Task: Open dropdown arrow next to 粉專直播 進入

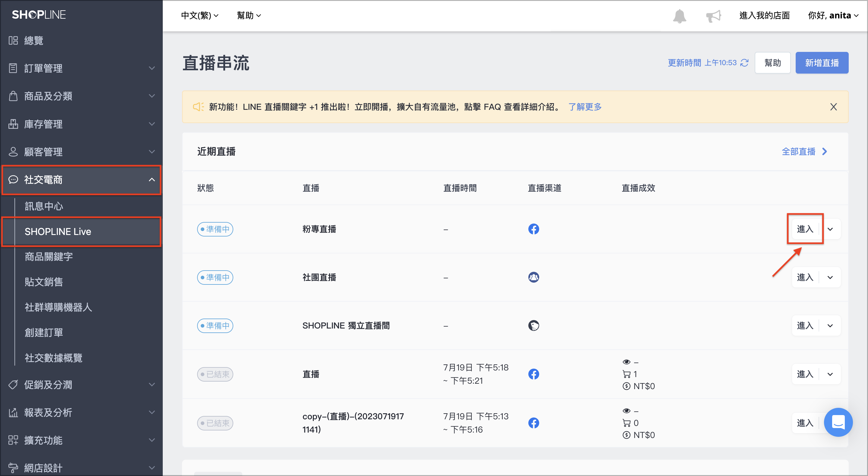Action: pyautogui.click(x=830, y=229)
